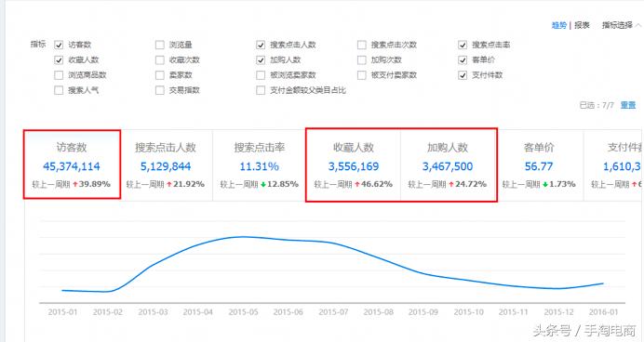Image resolution: width=644 pixels, height=342 pixels.
Task: Click the 3,556,169 value
Action: pos(354,166)
